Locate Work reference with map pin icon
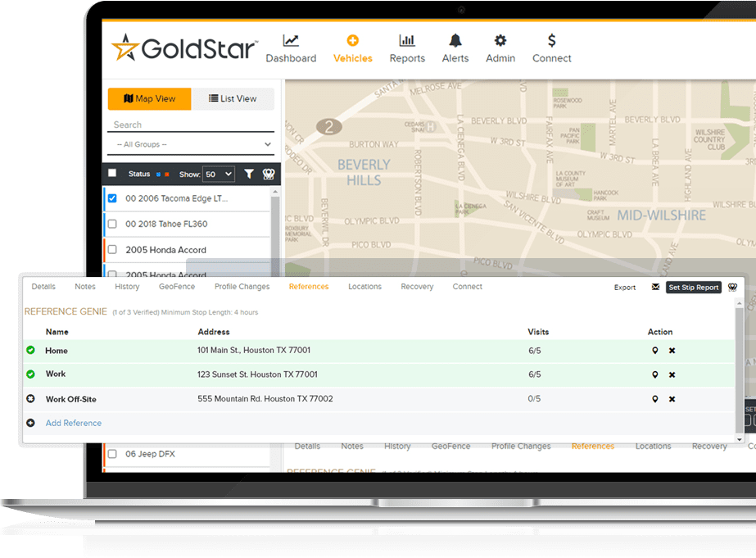The image size is (756, 558). coord(654,374)
